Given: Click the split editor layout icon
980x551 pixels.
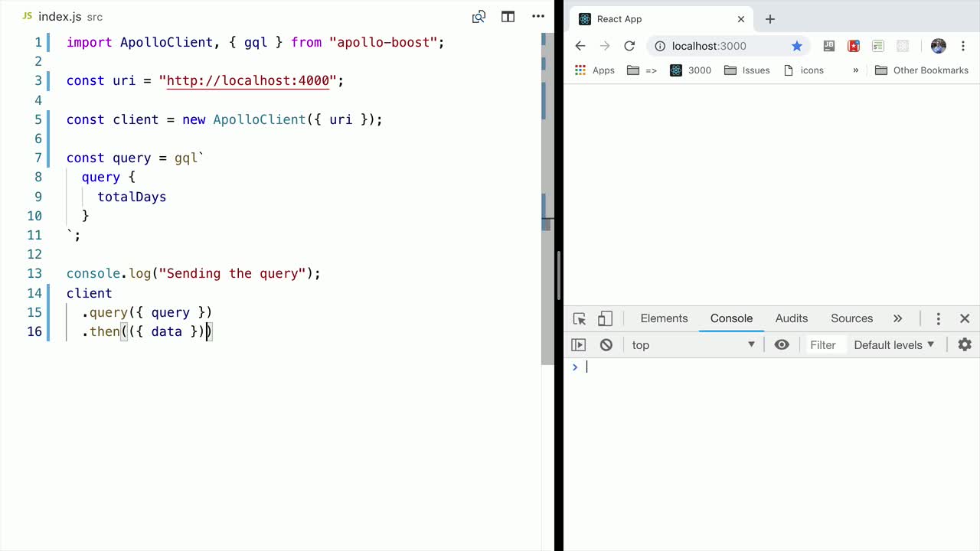Looking at the screenshot, I should 508,17.
